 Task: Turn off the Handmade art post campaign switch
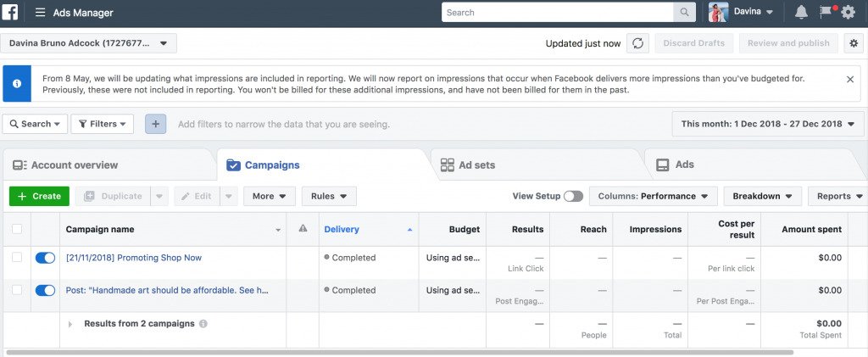coord(46,290)
